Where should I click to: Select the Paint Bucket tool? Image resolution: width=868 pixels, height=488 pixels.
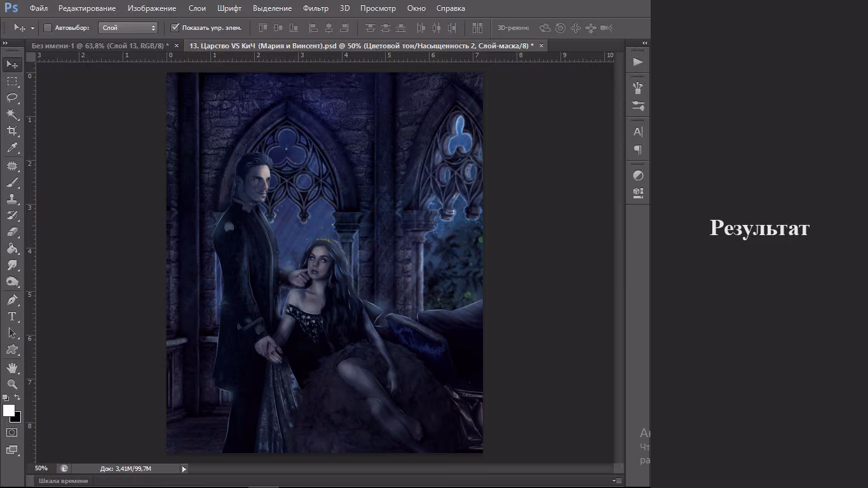click(x=12, y=248)
